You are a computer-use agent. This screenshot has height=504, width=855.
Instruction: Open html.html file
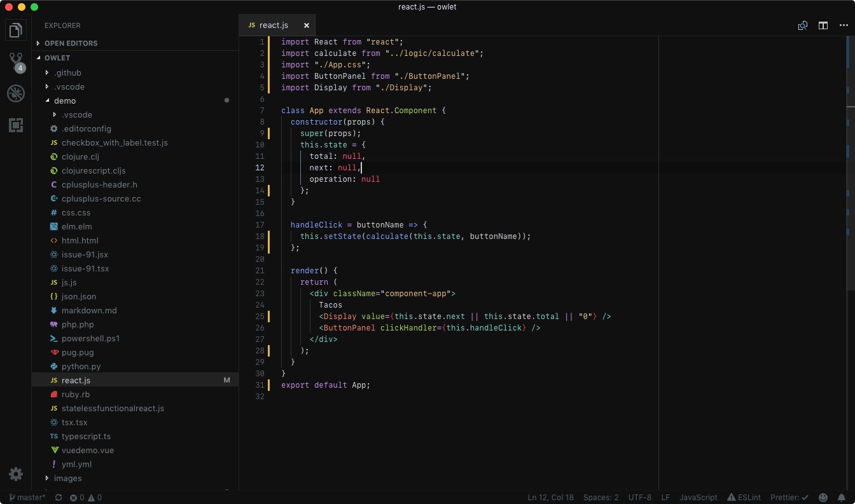(135, 240)
